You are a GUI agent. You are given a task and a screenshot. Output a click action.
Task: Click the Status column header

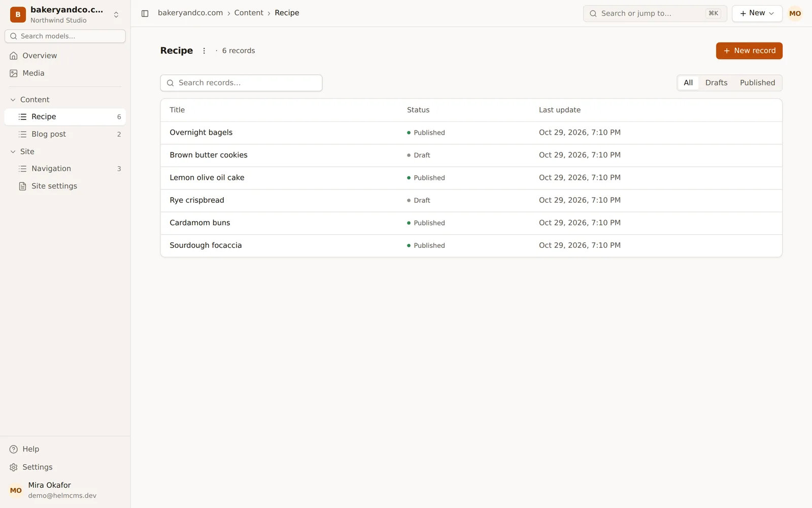418,110
